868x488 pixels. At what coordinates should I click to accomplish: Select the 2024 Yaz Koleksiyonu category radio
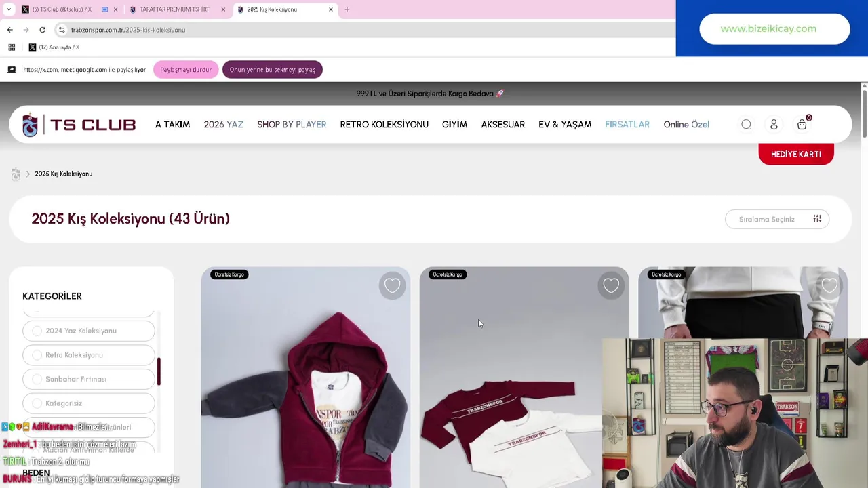(x=37, y=331)
